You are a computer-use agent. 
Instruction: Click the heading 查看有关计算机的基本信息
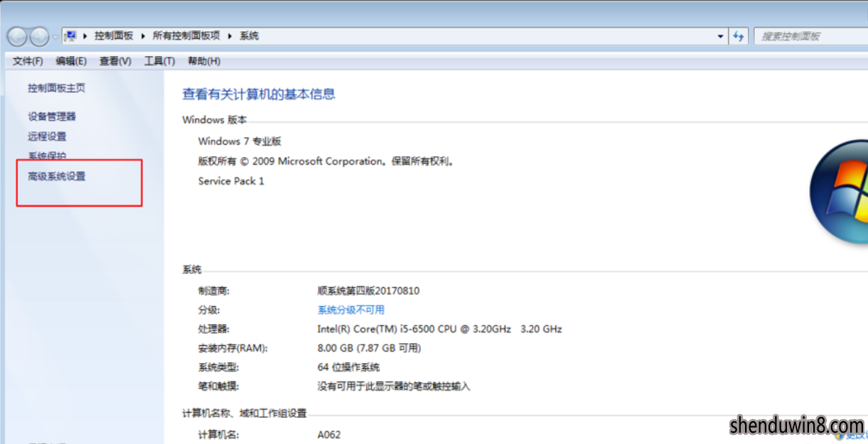click(x=259, y=94)
